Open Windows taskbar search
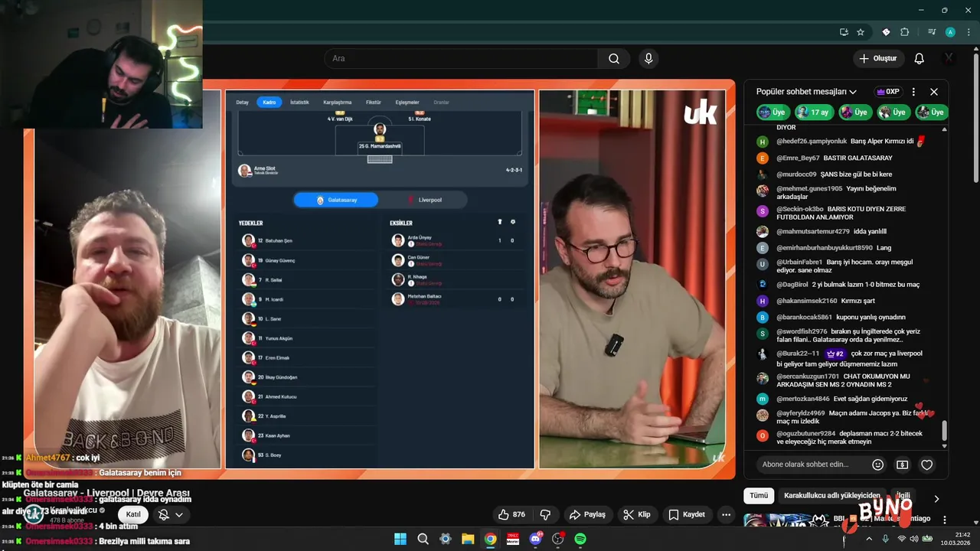The image size is (980, 551). click(x=423, y=539)
